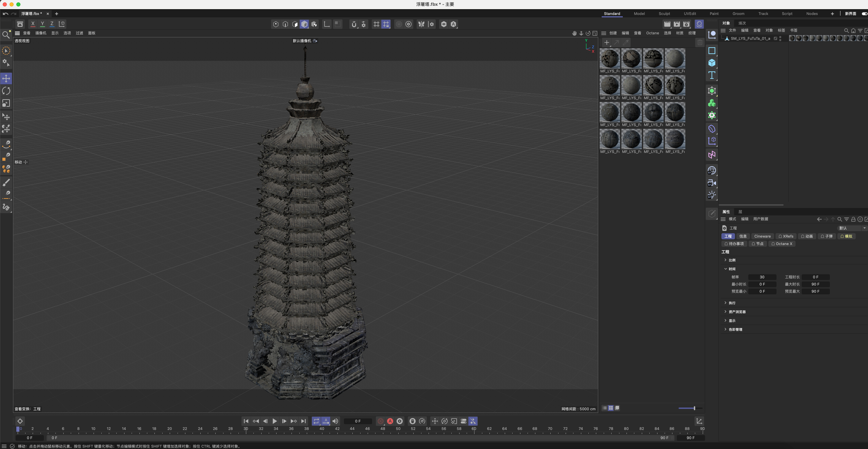Open the XRefs attribute tab

(x=786, y=236)
